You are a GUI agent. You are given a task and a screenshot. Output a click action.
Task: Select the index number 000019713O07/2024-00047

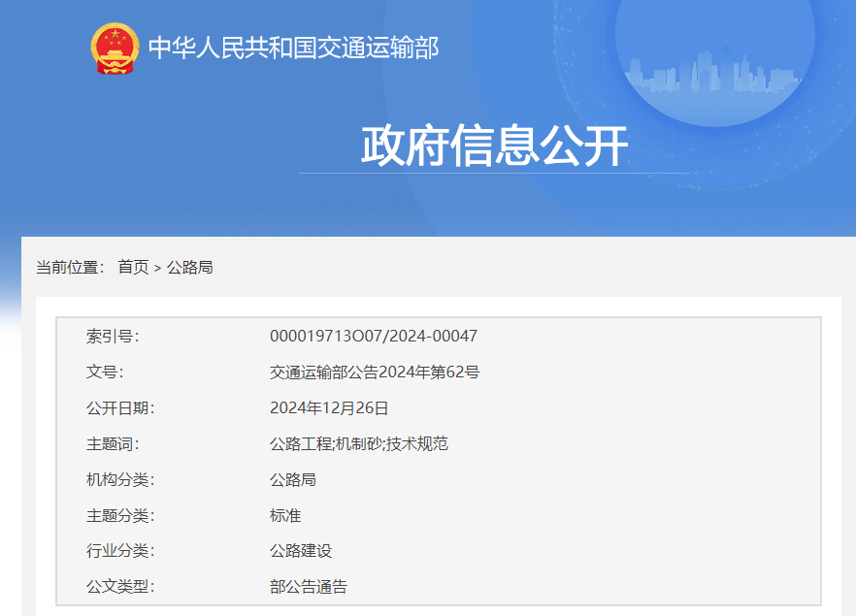373,337
